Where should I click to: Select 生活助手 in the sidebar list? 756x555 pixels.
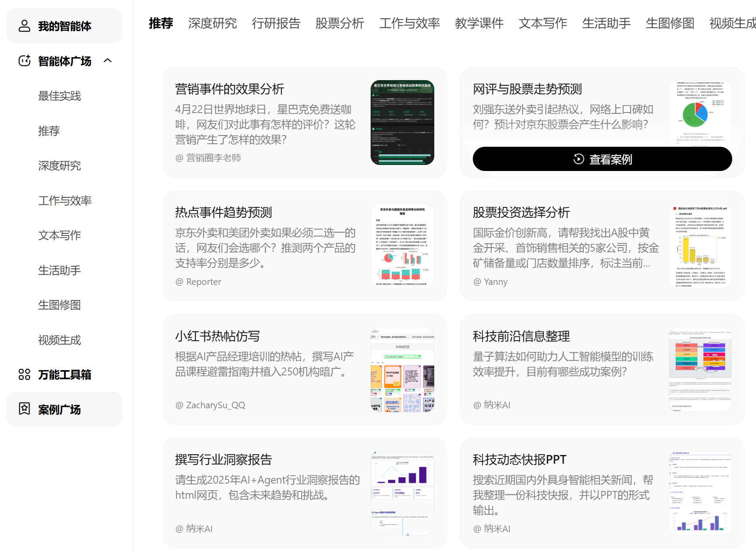pos(59,270)
